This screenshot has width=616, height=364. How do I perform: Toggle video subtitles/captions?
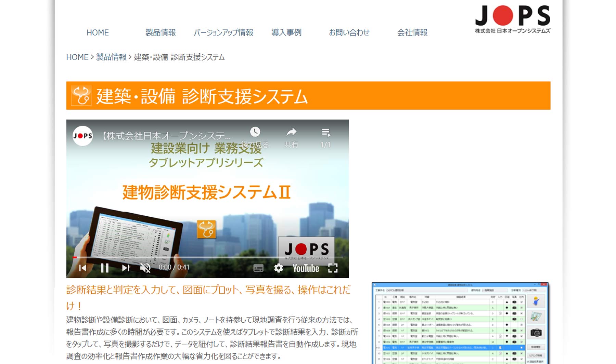coord(258,268)
